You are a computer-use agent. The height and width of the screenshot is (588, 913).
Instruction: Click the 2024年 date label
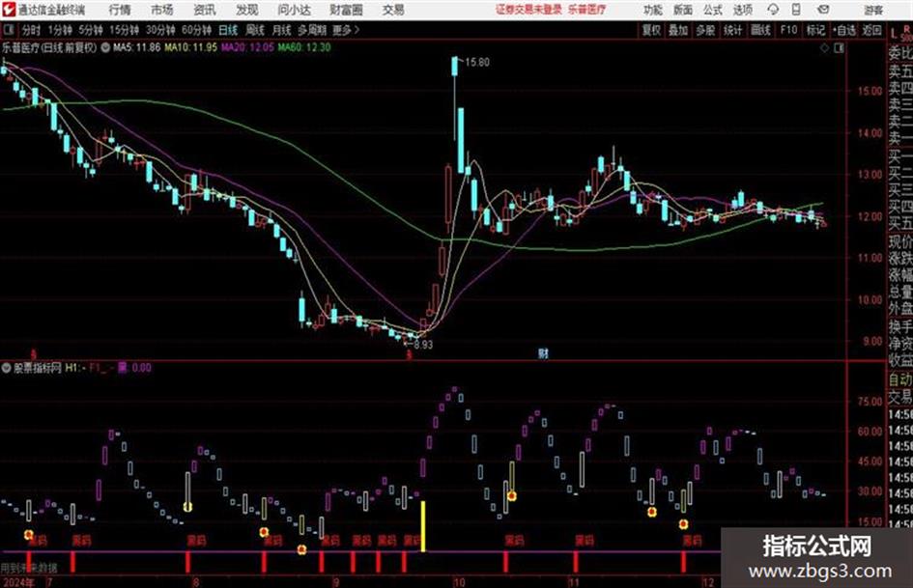(x=18, y=582)
